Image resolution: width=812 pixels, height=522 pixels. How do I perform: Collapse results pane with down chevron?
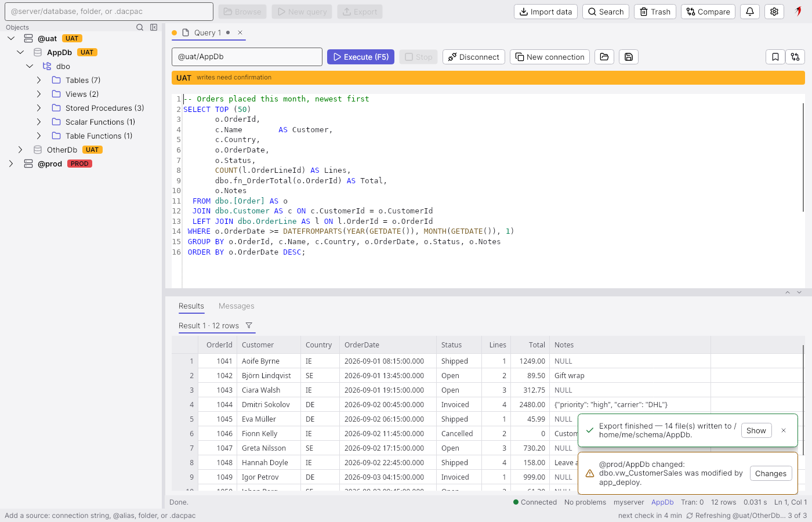[799, 292]
